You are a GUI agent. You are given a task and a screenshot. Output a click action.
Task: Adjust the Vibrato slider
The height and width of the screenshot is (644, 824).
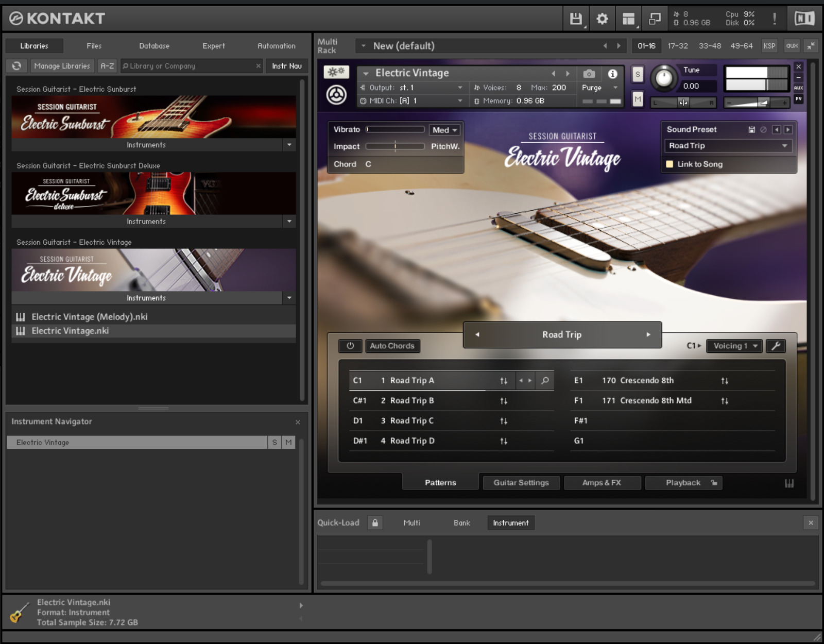pyautogui.click(x=395, y=130)
